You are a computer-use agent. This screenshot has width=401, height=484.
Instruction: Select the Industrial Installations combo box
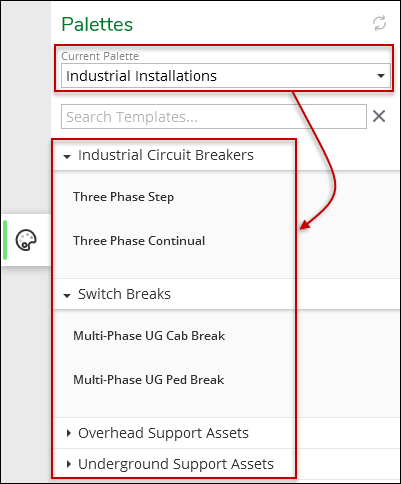(226, 76)
